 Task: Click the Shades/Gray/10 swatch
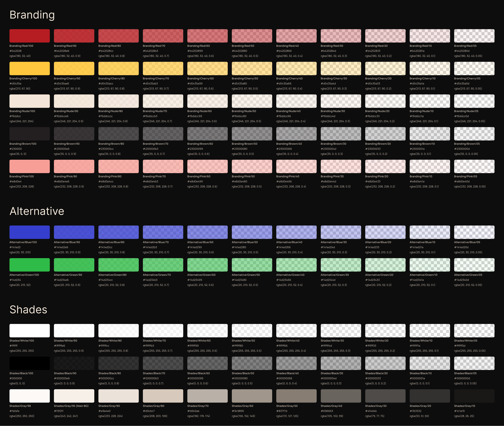[474, 396]
